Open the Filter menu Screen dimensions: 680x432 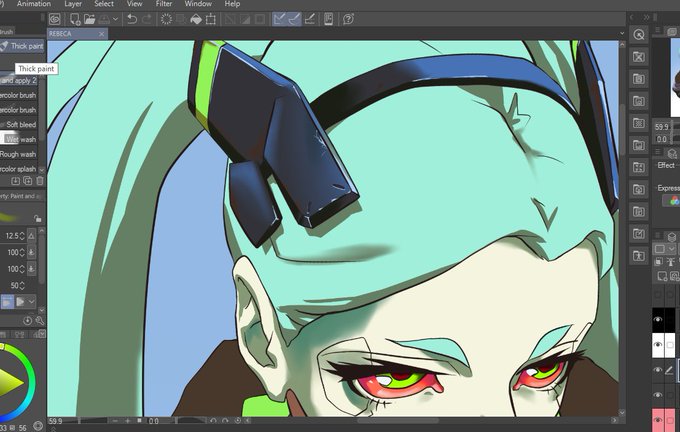click(164, 4)
